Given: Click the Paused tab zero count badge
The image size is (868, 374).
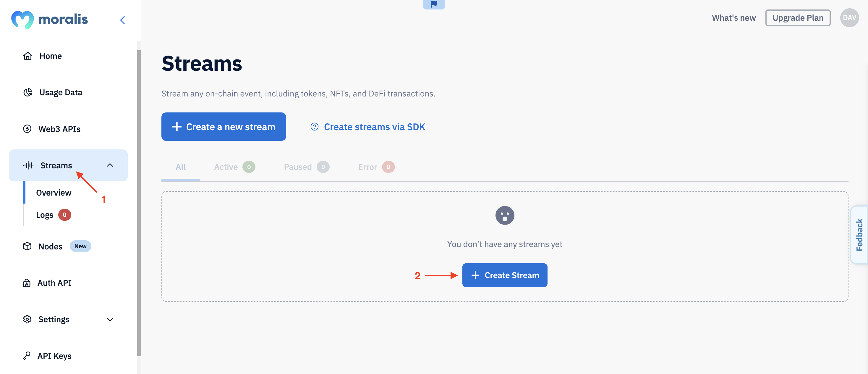Looking at the screenshot, I should 323,167.
